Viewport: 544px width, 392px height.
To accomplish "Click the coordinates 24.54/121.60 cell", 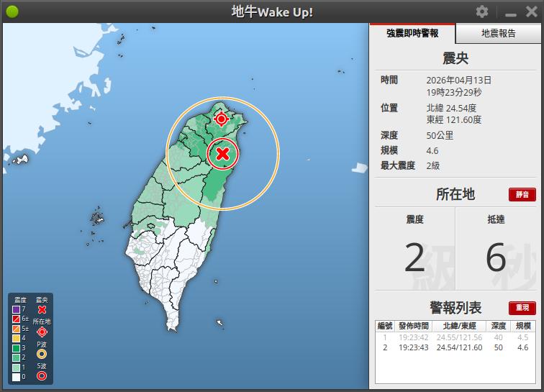I will pos(459,347).
